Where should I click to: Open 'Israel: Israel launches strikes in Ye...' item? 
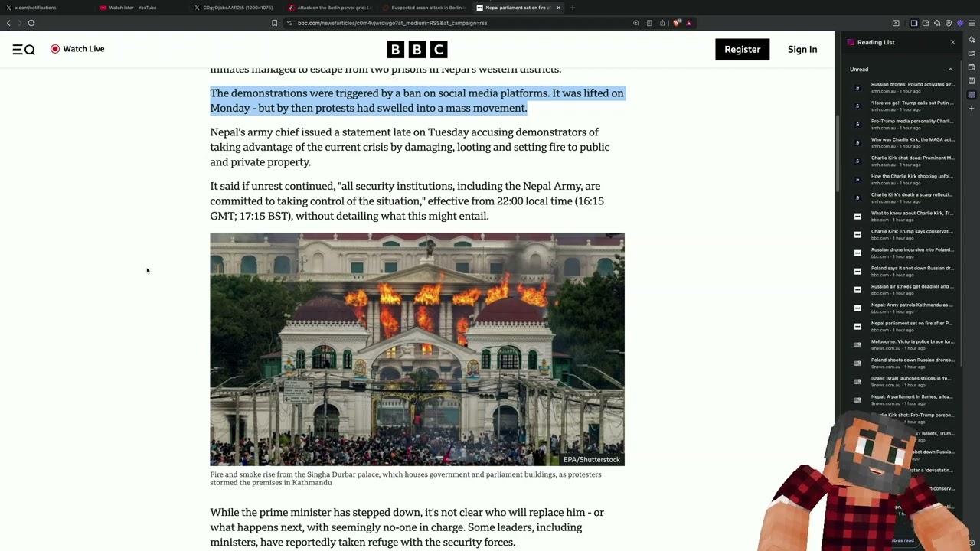coord(903,382)
